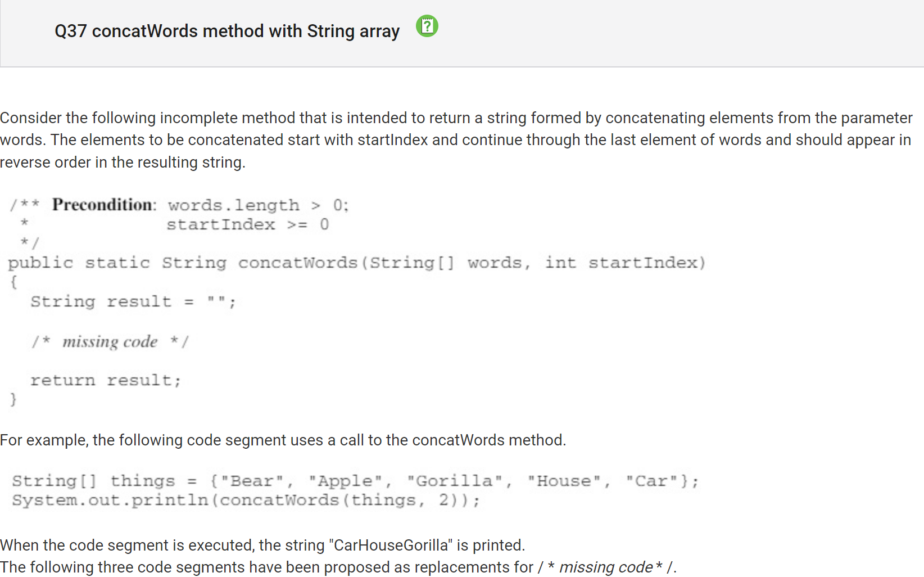Viewport: 924px width, 577px height.
Task: Click the String result declaration line
Action: coord(133,302)
